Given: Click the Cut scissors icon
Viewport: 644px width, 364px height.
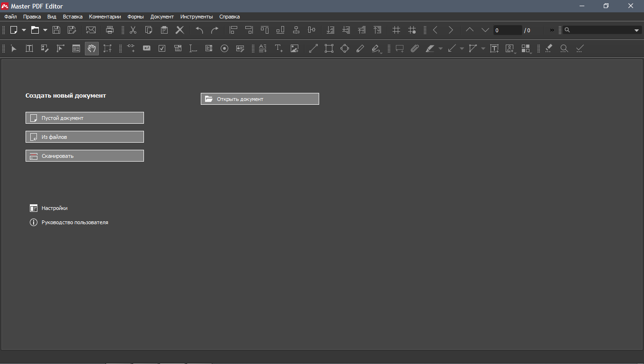Looking at the screenshot, I should tap(133, 30).
